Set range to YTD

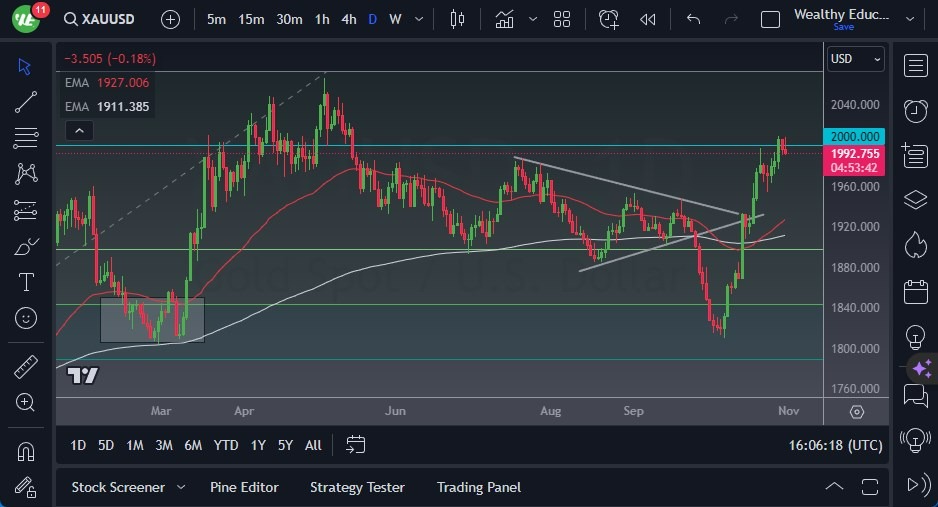coord(226,445)
